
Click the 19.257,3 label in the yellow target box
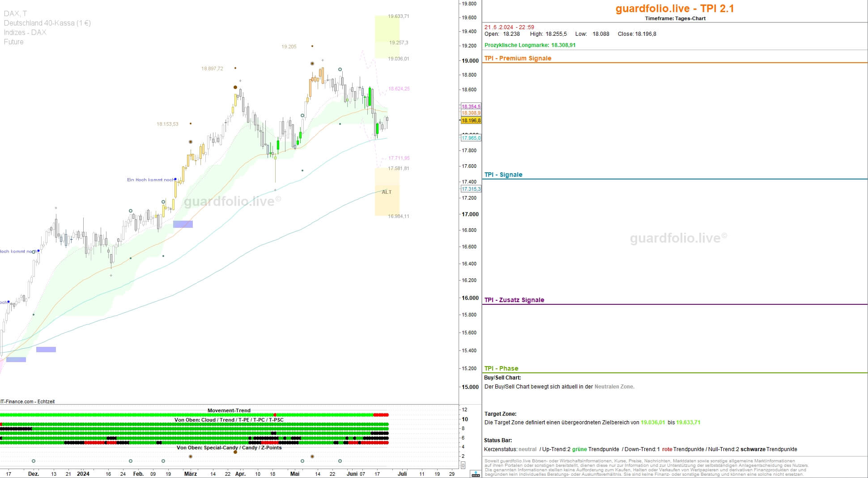(x=399, y=43)
